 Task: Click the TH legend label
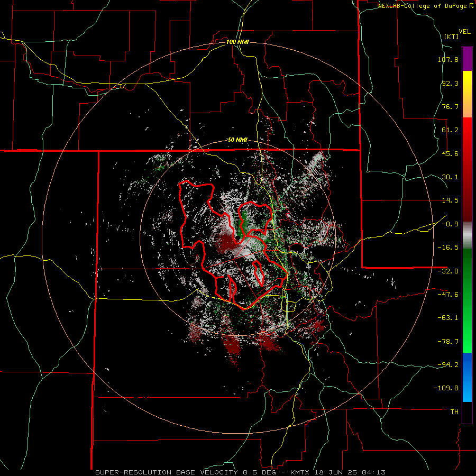pyautogui.click(x=454, y=412)
